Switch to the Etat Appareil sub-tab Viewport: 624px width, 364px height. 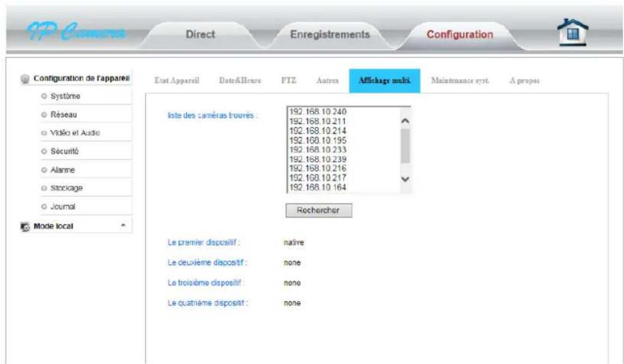point(177,81)
